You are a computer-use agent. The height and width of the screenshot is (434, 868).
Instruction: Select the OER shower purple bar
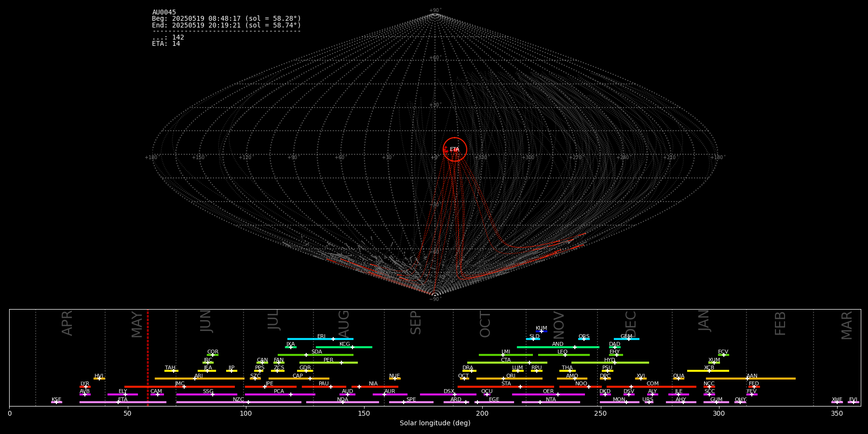coord(548,394)
